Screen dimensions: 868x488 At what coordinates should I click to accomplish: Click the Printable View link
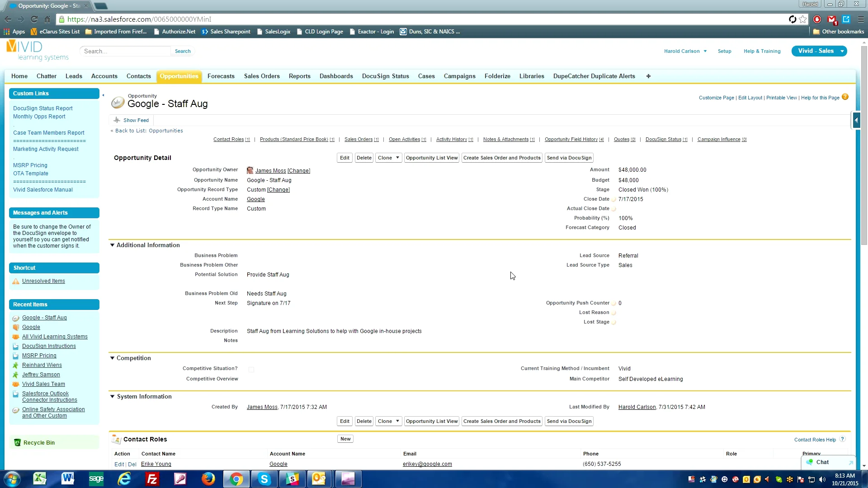coord(782,98)
